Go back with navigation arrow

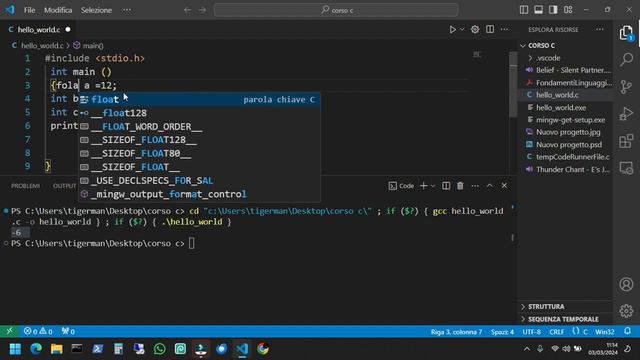[187, 10]
